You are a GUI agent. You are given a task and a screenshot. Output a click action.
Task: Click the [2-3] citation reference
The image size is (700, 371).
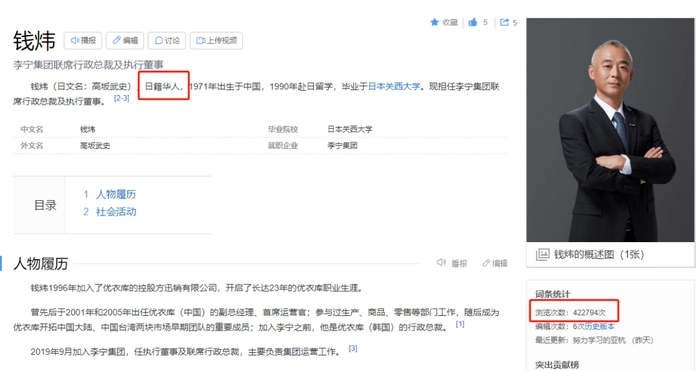click(121, 98)
